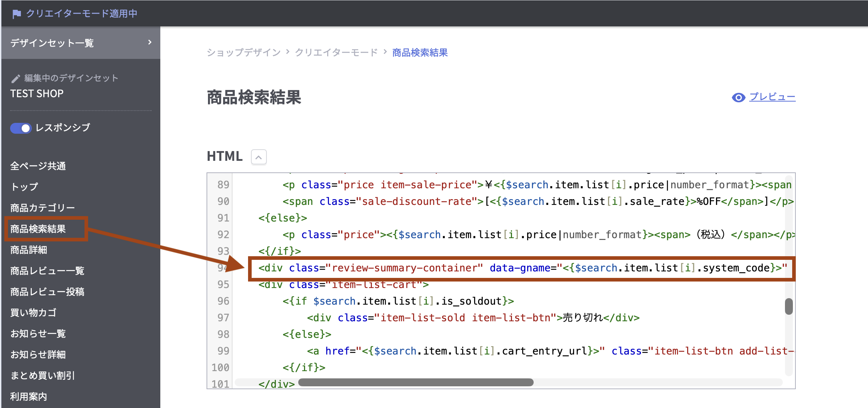Image resolution: width=868 pixels, height=408 pixels.
Task: Open 買い物カゴ template
Action: (x=33, y=313)
